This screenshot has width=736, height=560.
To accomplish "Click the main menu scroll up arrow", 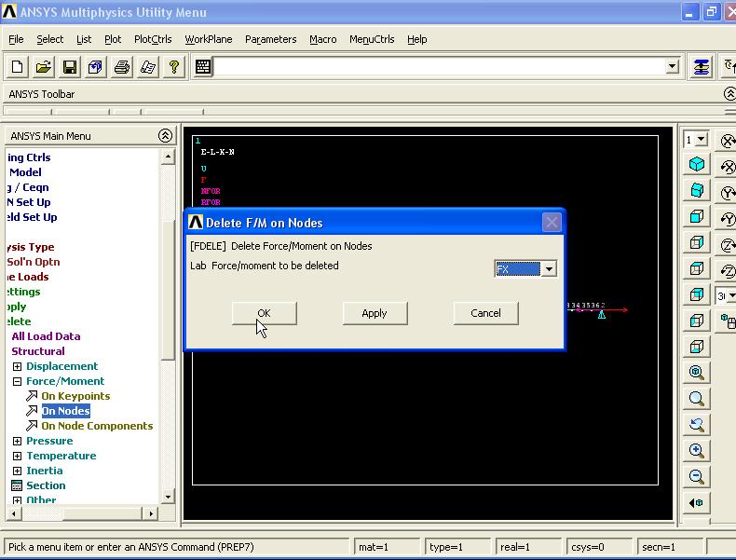I will click(x=168, y=157).
